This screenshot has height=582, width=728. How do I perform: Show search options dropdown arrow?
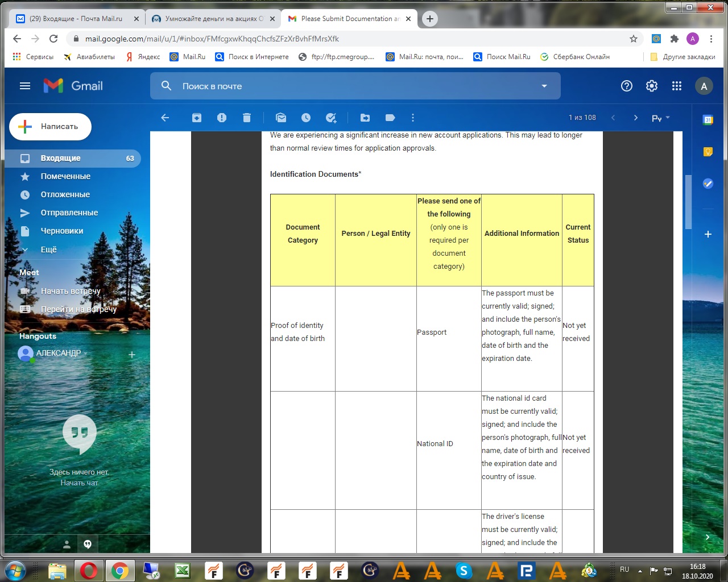[x=544, y=86]
